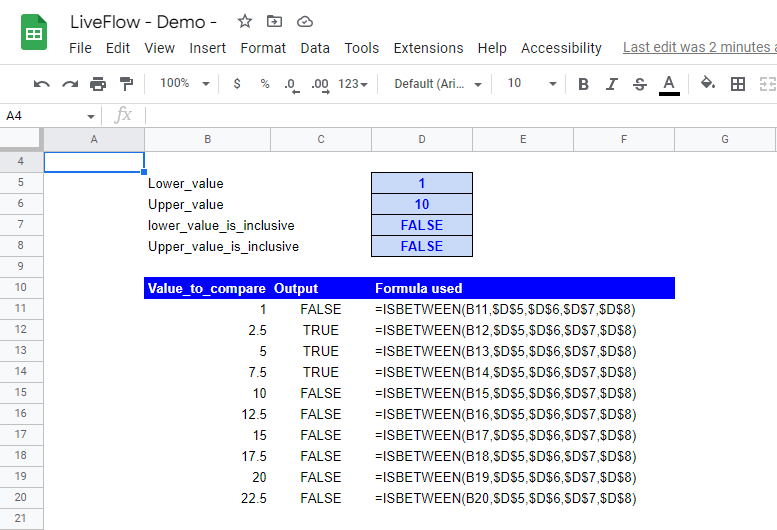The width and height of the screenshot is (777, 530).
Task: Click the select-all corner box
Action: coord(21,139)
